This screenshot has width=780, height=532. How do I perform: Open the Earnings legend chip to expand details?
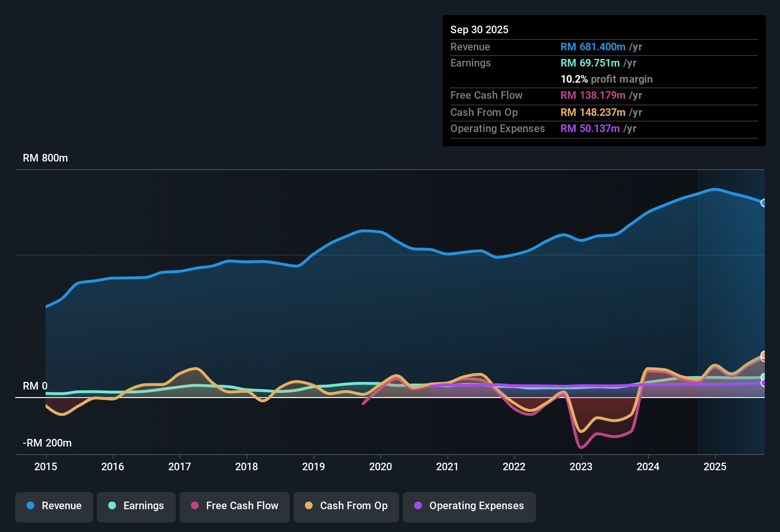136,506
